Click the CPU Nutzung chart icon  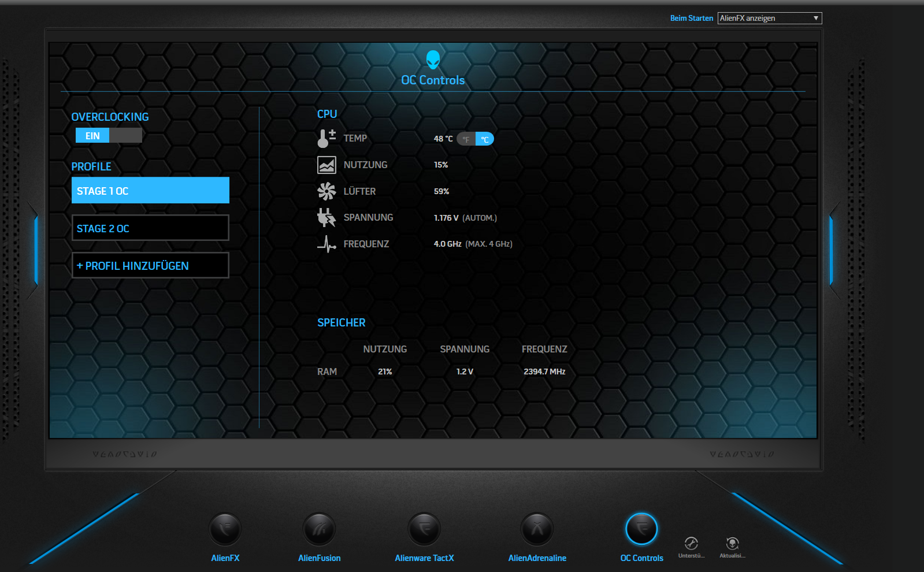tap(326, 165)
